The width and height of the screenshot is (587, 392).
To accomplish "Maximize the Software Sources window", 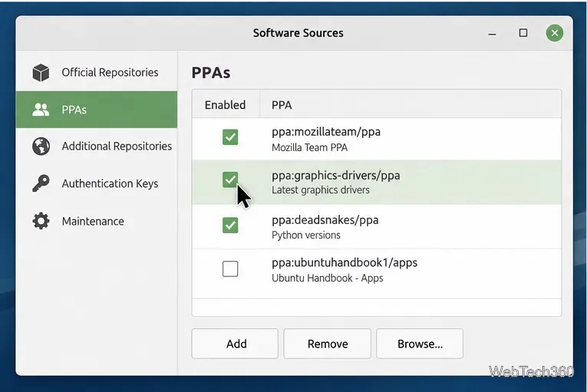I will [523, 33].
